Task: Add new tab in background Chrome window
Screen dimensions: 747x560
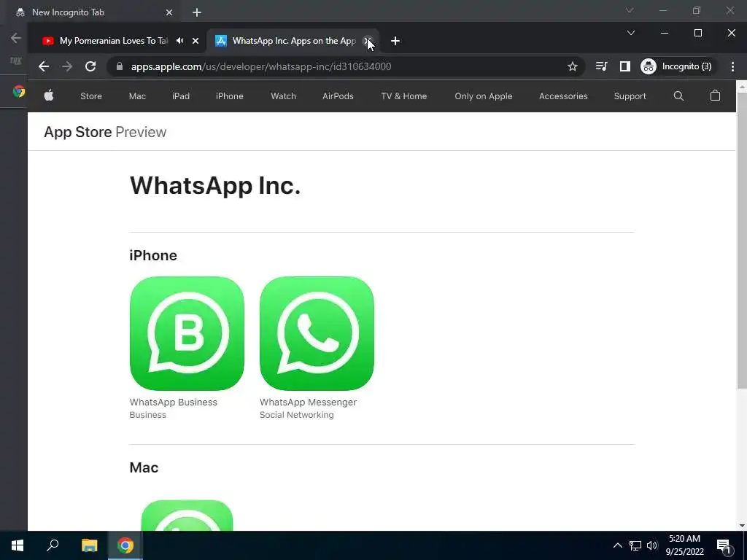Action: coord(197,12)
